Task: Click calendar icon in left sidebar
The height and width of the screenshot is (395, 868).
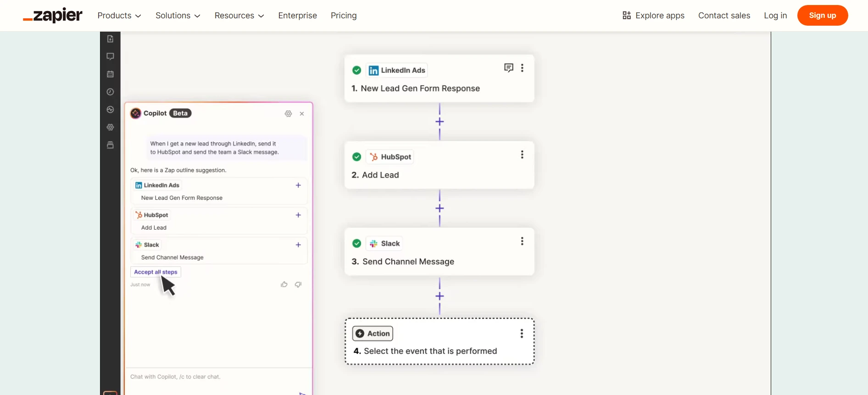Action: [x=110, y=74]
